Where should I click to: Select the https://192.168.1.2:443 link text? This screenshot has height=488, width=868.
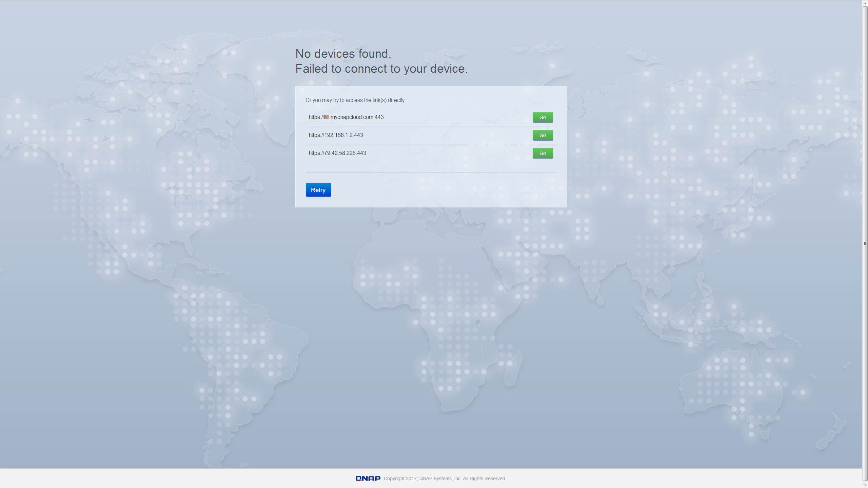pyautogui.click(x=336, y=135)
